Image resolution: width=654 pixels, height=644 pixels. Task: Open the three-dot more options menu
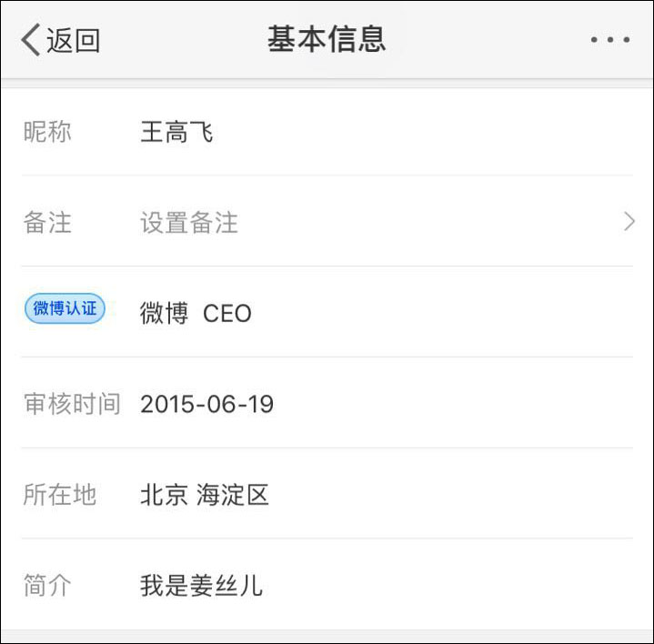609,40
